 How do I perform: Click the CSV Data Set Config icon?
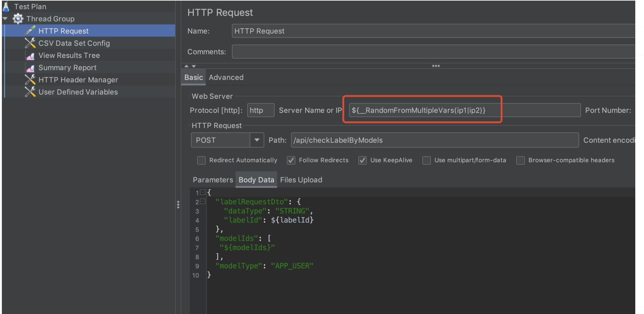click(x=30, y=43)
